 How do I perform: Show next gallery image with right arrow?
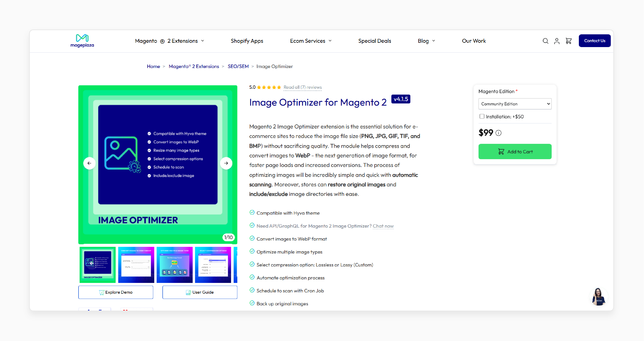226,163
